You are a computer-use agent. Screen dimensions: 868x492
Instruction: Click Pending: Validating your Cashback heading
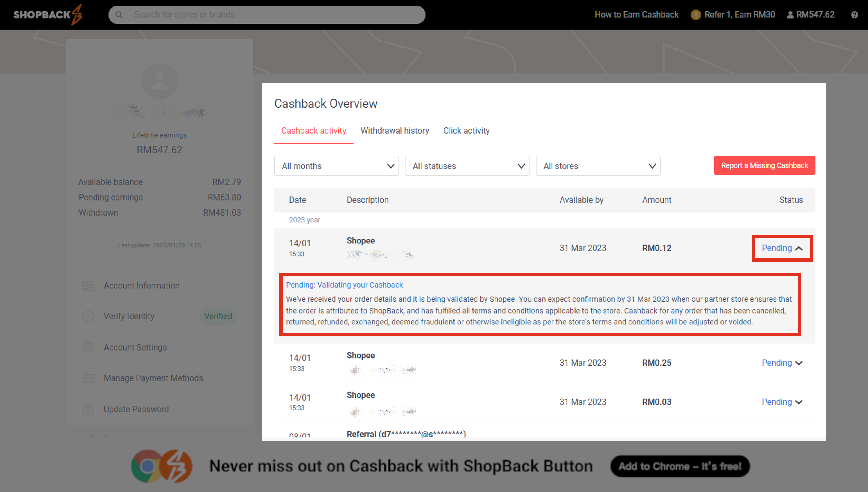[344, 285]
